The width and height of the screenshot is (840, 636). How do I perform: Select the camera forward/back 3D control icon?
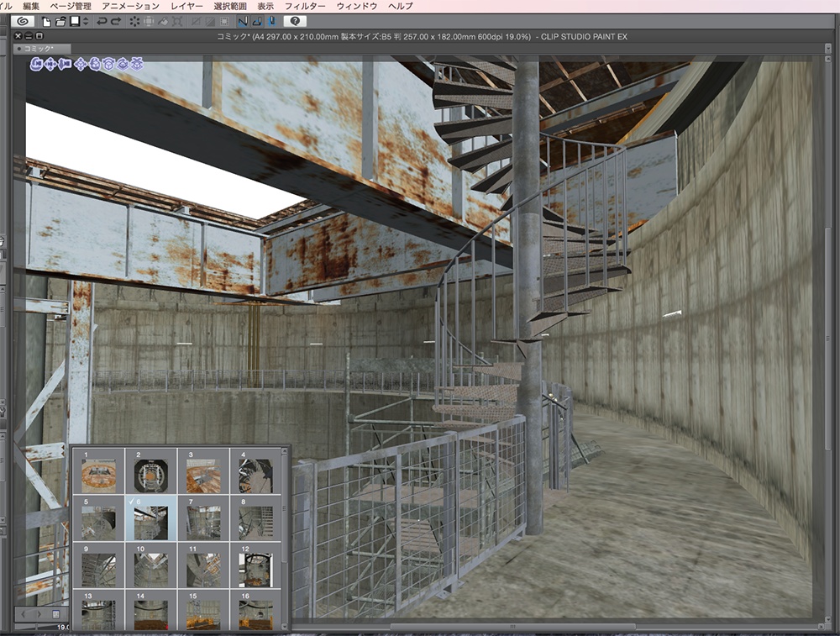65,65
